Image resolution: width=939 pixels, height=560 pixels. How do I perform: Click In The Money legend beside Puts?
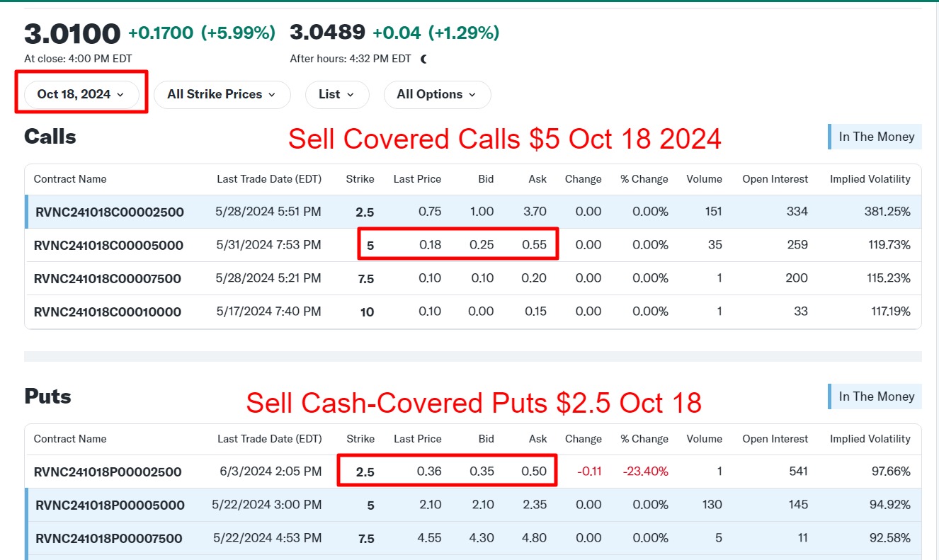(x=876, y=396)
